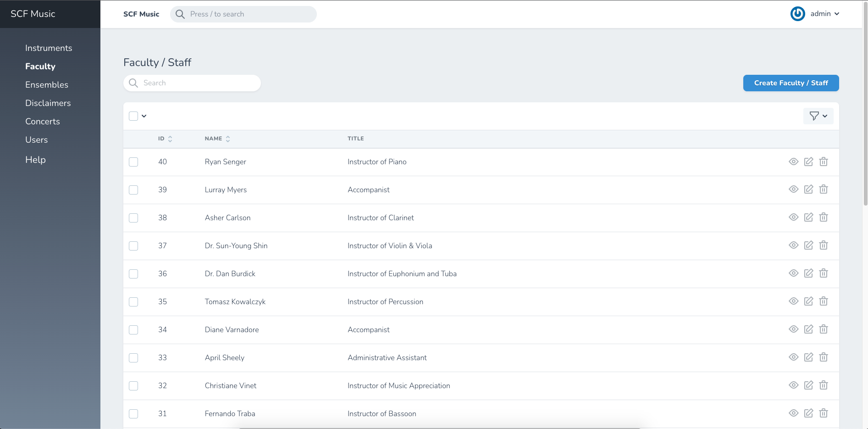Tick the checkbox for Dr. Sun-Young Shin
The width and height of the screenshot is (868, 429).
(x=133, y=246)
